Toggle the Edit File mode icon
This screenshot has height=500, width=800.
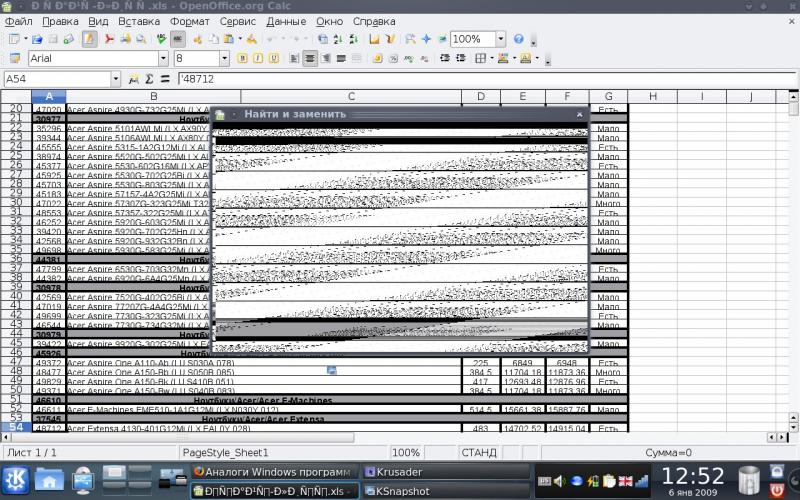(89, 39)
